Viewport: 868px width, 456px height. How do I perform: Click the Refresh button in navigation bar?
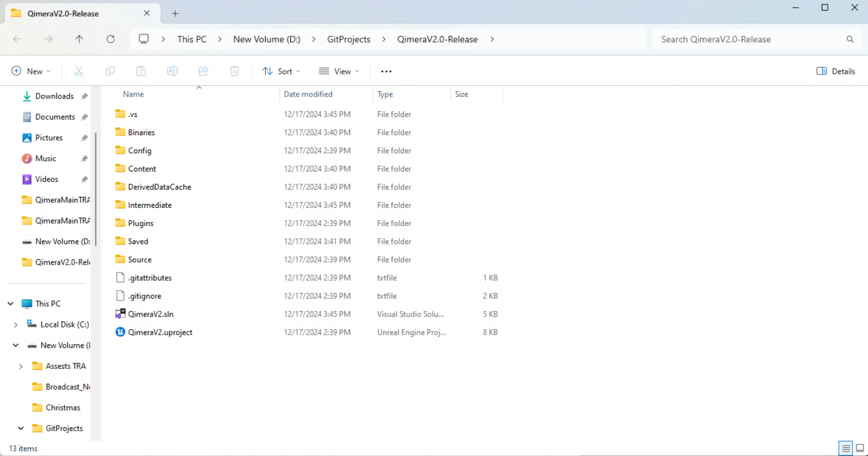[111, 39]
